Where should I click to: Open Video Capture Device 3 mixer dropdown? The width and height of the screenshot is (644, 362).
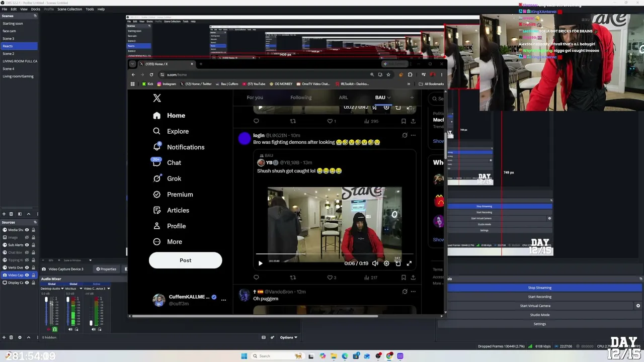(108, 289)
